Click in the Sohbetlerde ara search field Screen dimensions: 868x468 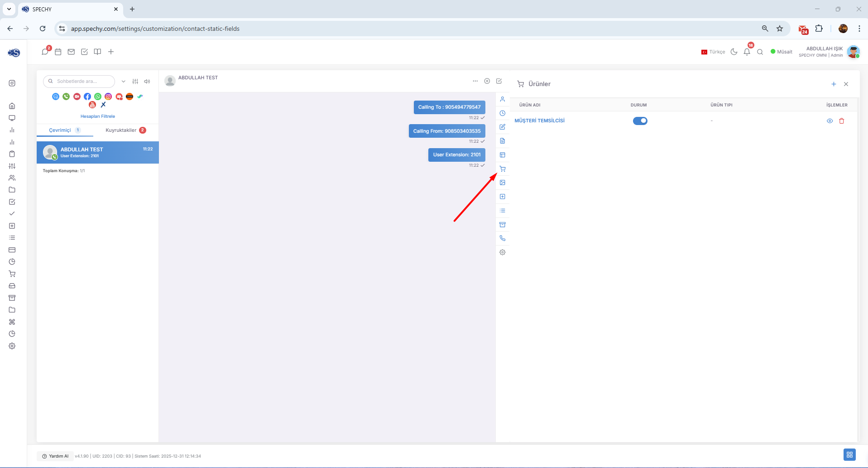(79, 82)
